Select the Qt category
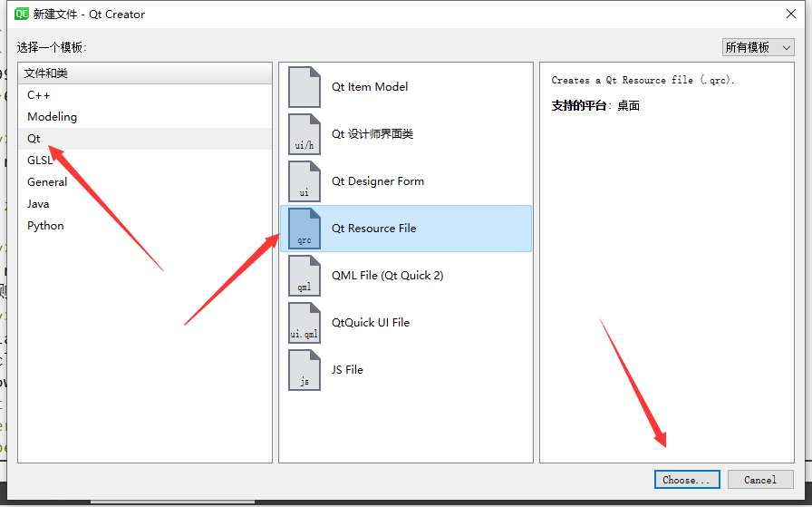812x507 pixels. (x=145, y=139)
